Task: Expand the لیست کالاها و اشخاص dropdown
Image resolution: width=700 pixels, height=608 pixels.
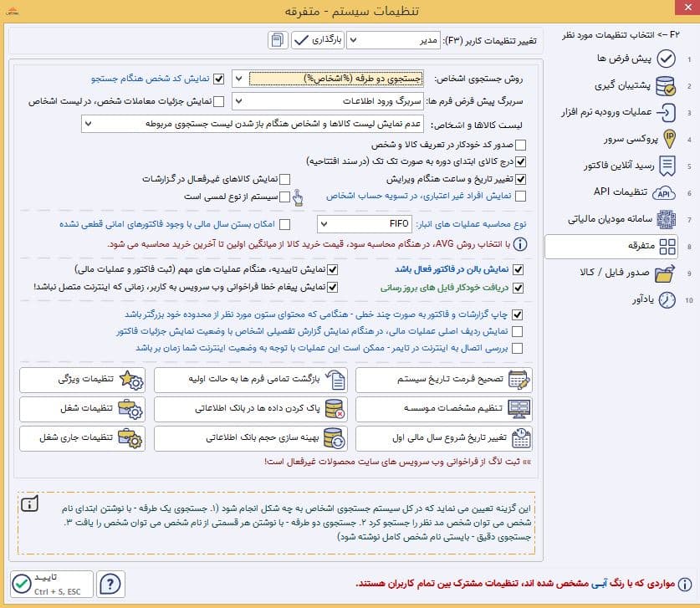Action: (x=89, y=124)
